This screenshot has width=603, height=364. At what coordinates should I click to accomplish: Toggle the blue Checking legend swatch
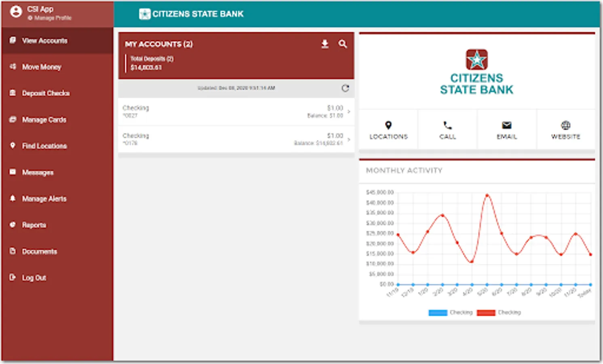tap(438, 313)
